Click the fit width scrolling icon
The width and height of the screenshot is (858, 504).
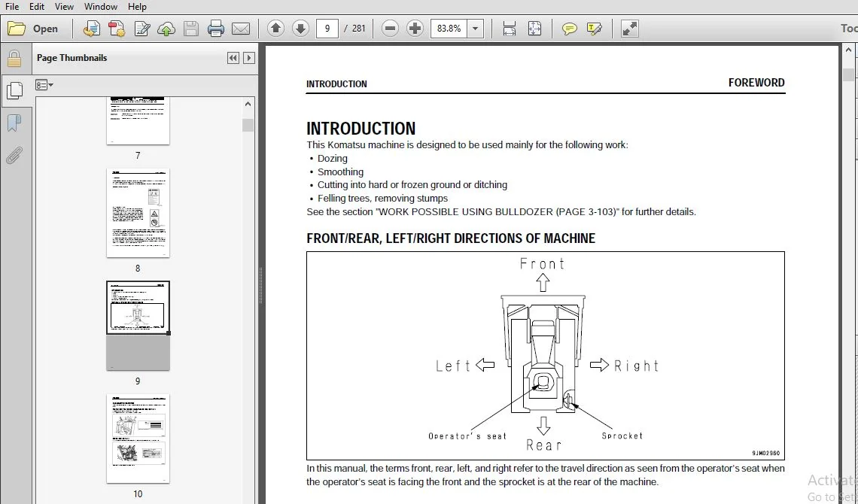509,29
